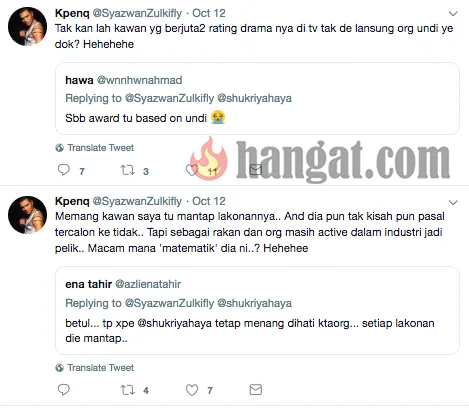Open the second tweet's dropdown chevron menu

[x=453, y=202]
